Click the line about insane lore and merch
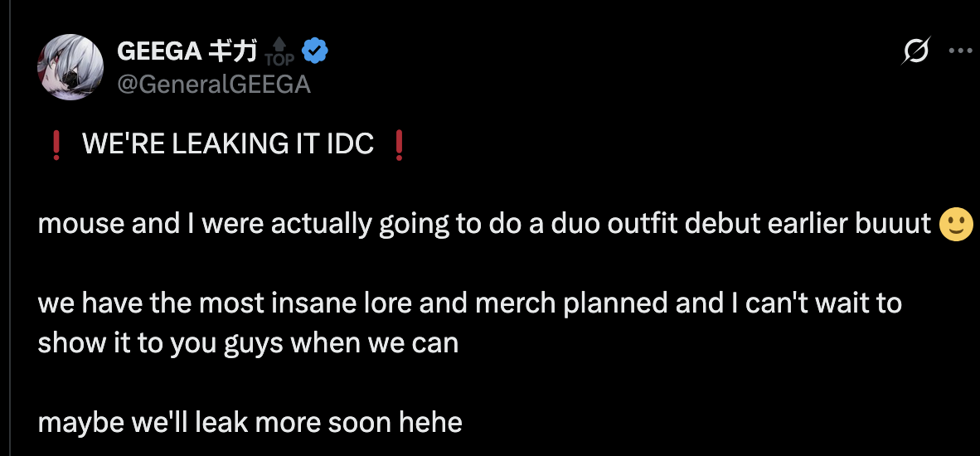This screenshot has height=456, width=980. [x=470, y=303]
